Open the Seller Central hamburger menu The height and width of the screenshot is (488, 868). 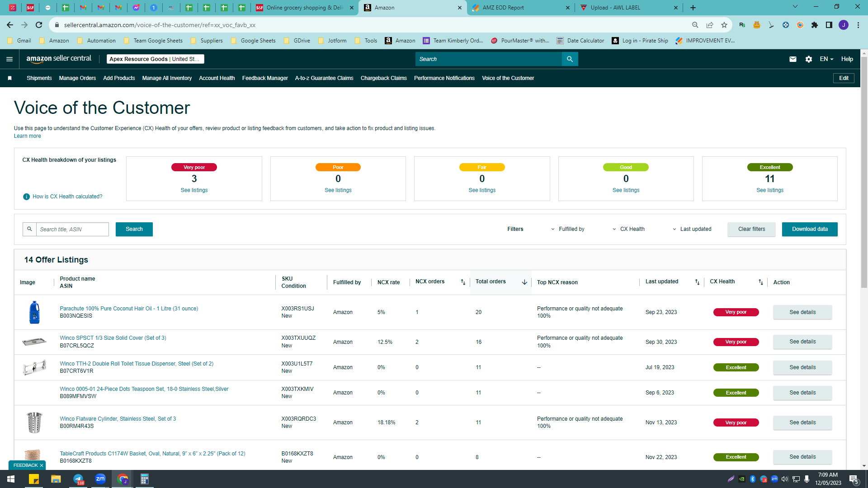pyautogui.click(x=9, y=59)
